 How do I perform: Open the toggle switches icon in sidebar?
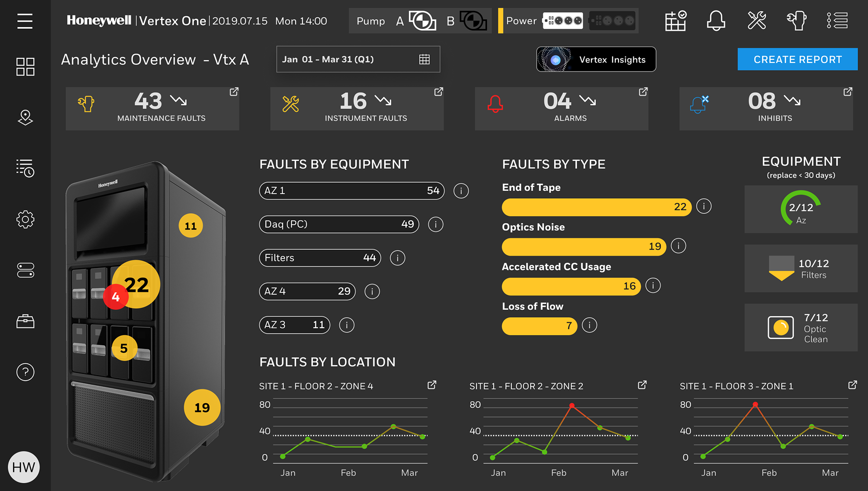(x=25, y=270)
